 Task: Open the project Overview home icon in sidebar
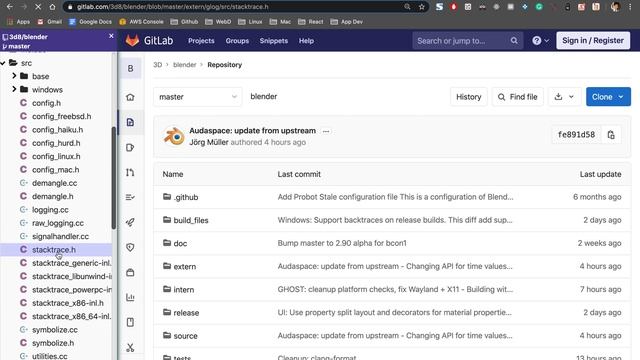pos(130,97)
